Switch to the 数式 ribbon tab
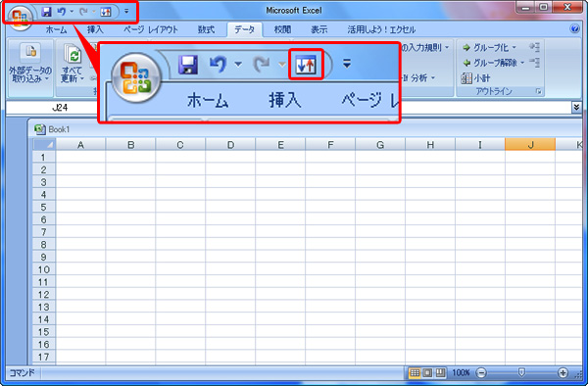The height and width of the screenshot is (386, 588). point(206,29)
